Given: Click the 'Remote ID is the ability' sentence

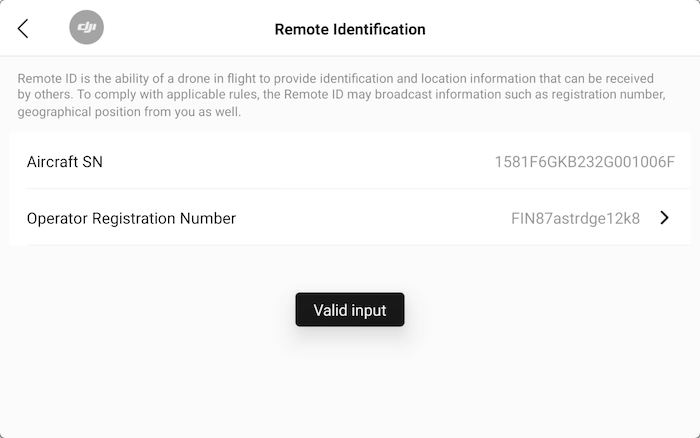Looking at the screenshot, I should [335, 79].
